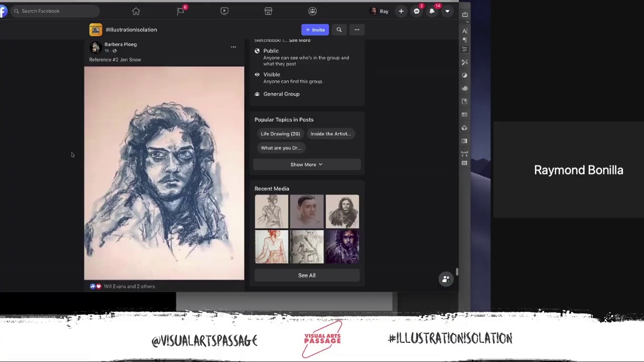Expand description with See More
Image resolution: width=644 pixels, height=362 pixels.
point(299,41)
